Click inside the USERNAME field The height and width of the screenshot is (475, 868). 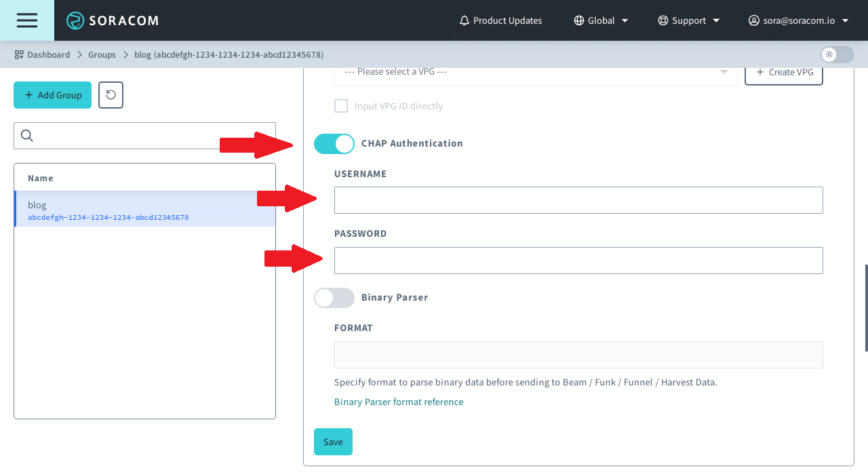(578, 199)
